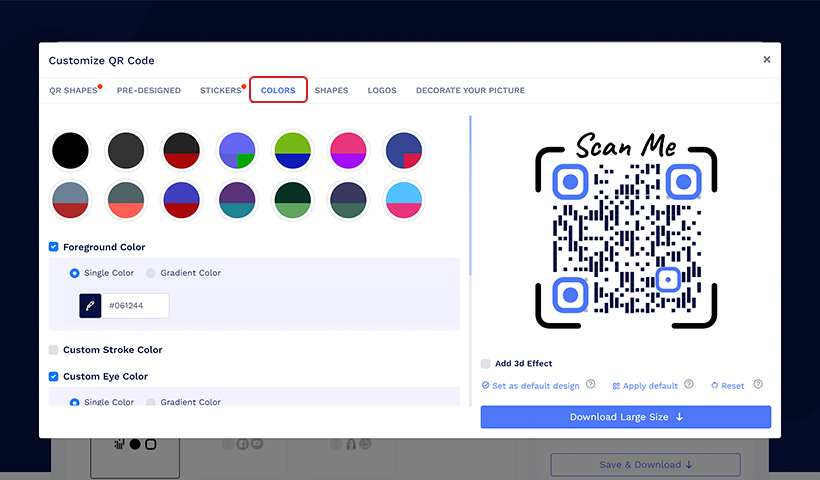
Task: Close the Customize QR Code dialog
Action: click(x=767, y=60)
